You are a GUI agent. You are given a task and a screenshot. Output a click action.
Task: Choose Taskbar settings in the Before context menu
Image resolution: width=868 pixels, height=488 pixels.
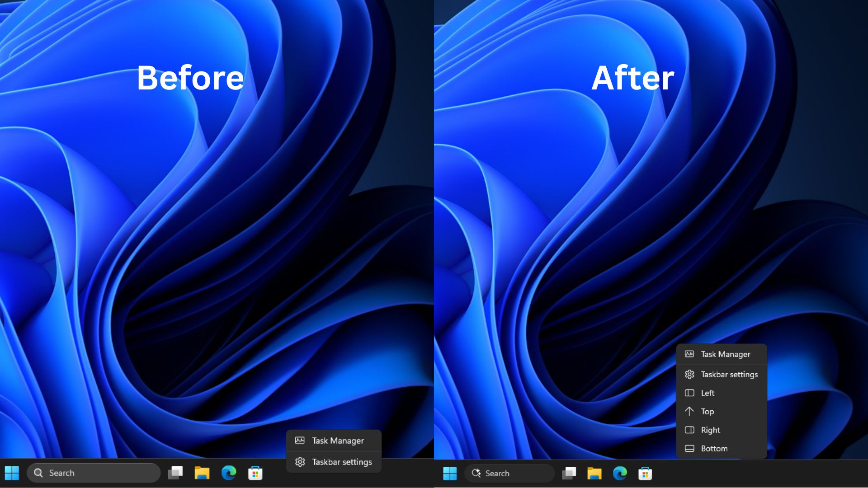click(x=334, y=462)
